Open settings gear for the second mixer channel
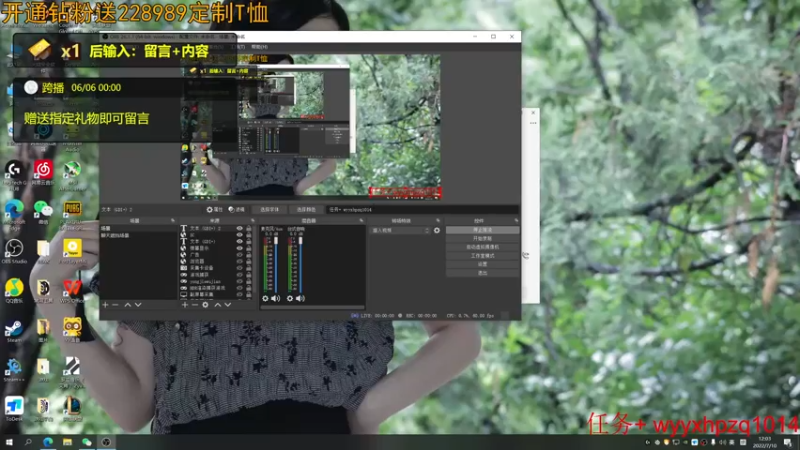 pyautogui.click(x=290, y=298)
